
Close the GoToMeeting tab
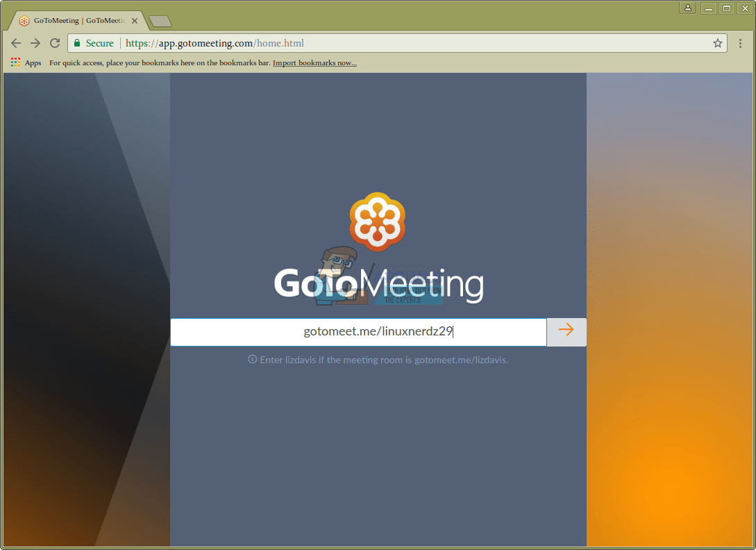click(x=135, y=21)
